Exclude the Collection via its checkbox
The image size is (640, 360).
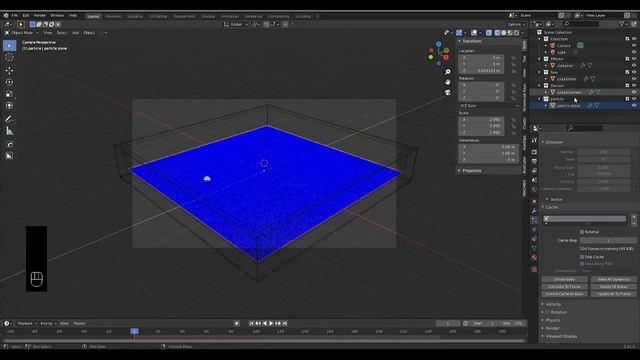(x=627, y=39)
